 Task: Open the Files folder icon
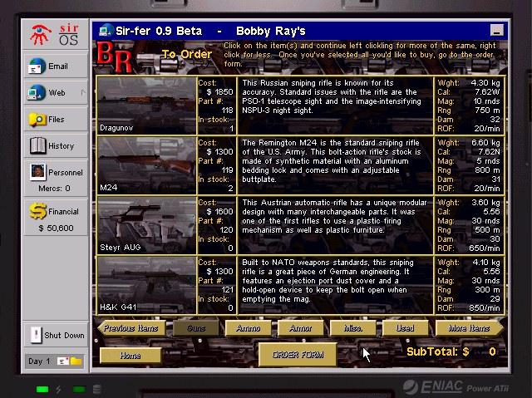click(x=37, y=120)
